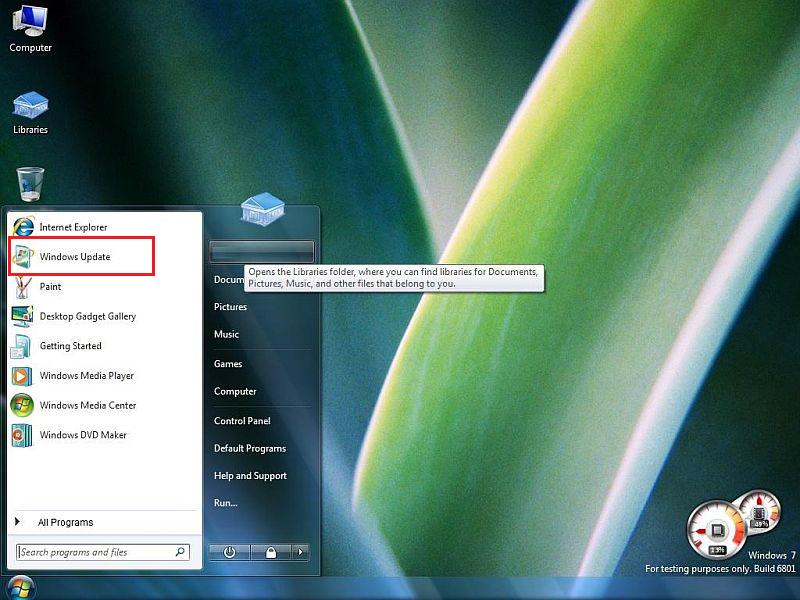Viewport: 800px width, 600px height.
Task: Click the Windows Media Player label
Action: [87, 376]
